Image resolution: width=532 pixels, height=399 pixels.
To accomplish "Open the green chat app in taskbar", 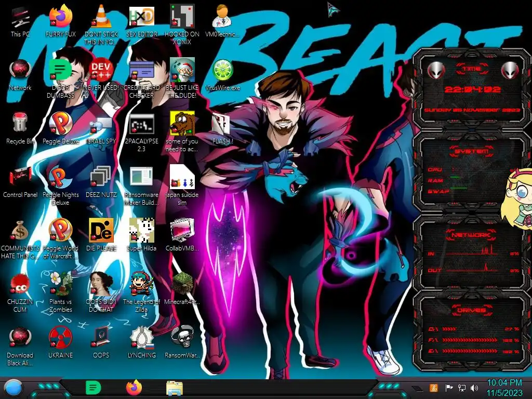I will pos(94,388).
